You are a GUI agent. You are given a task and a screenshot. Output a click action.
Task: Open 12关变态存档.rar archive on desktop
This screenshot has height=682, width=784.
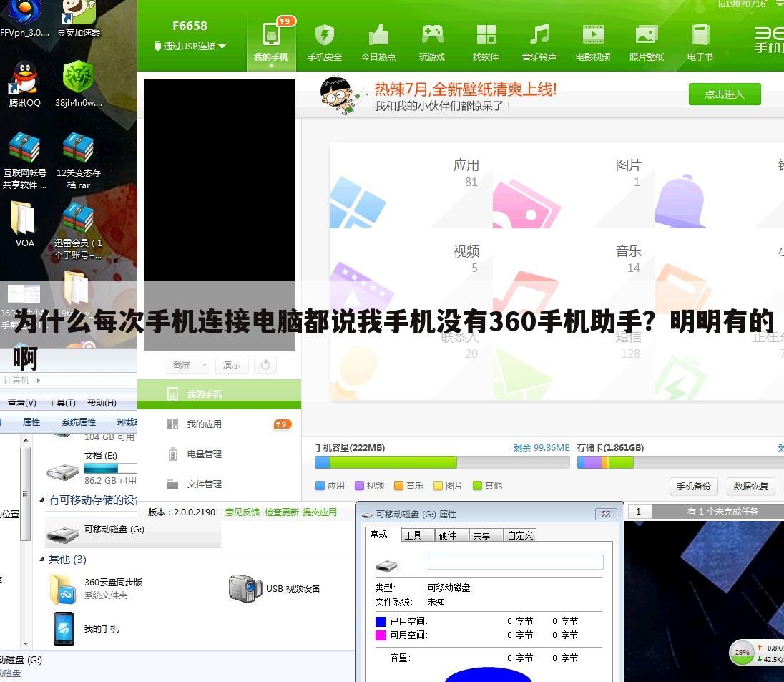[79, 160]
